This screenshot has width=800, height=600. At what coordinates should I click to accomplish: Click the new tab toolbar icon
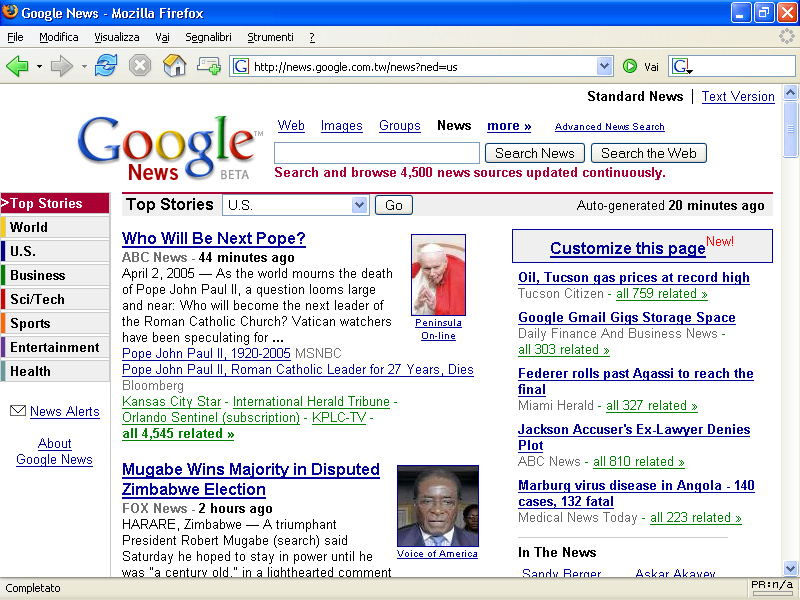click(x=209, y=66)
